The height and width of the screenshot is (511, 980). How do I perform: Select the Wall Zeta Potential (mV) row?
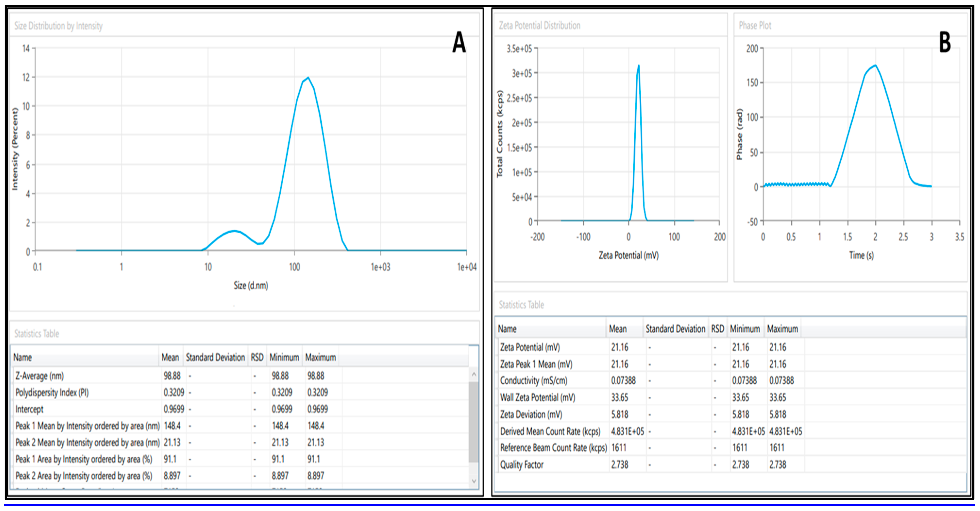[x=537, y=398]
